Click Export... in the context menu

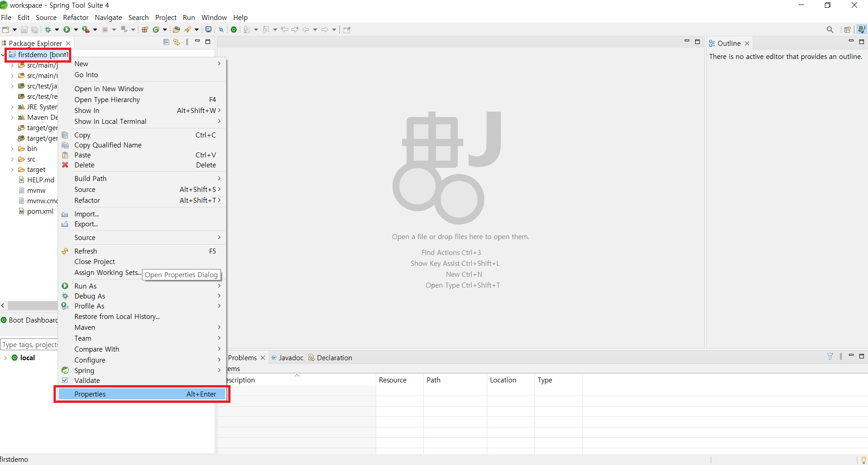[143, 224]
